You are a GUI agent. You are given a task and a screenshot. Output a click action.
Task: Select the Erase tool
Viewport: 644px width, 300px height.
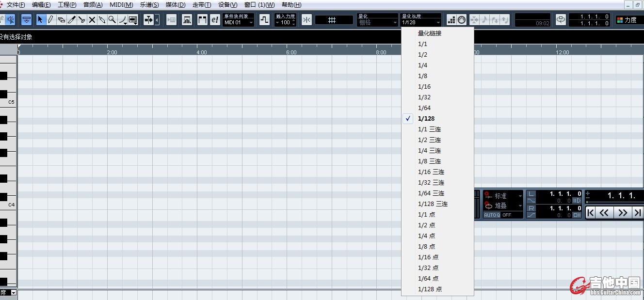[x=61, y=20]
